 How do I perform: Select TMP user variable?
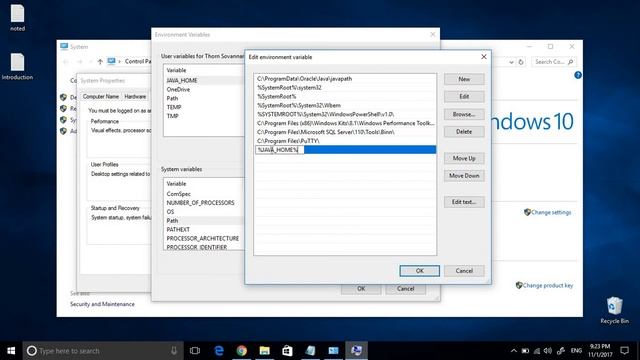point(204,116)
